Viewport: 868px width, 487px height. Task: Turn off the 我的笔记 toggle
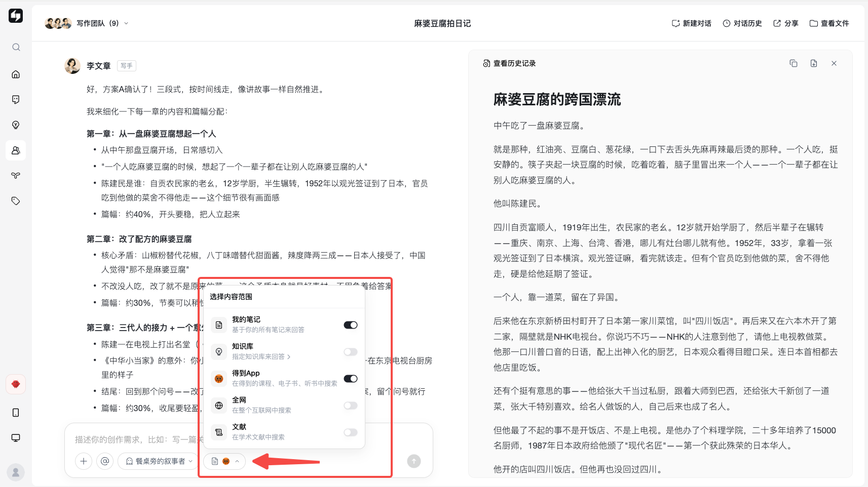[351, 325]
